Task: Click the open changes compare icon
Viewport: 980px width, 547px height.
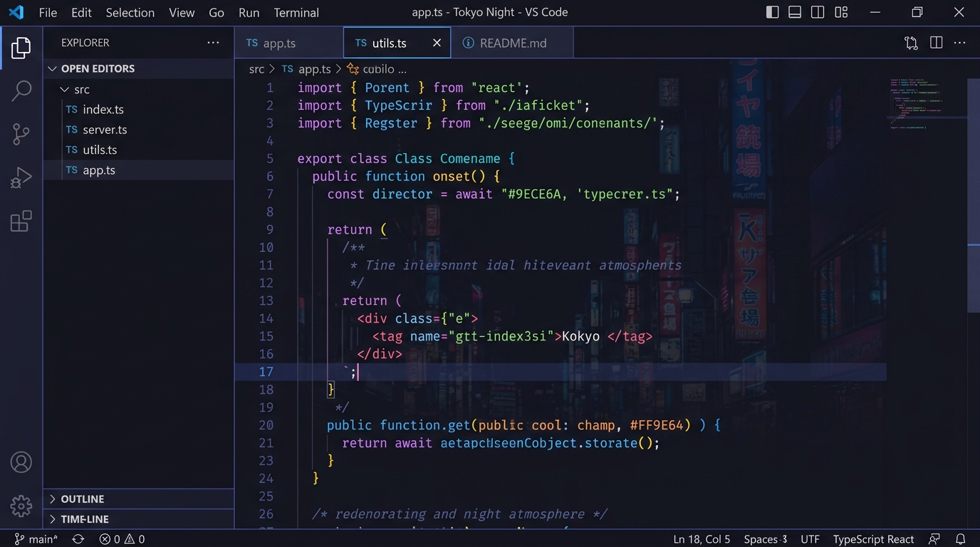Action: tap(911, 43)
